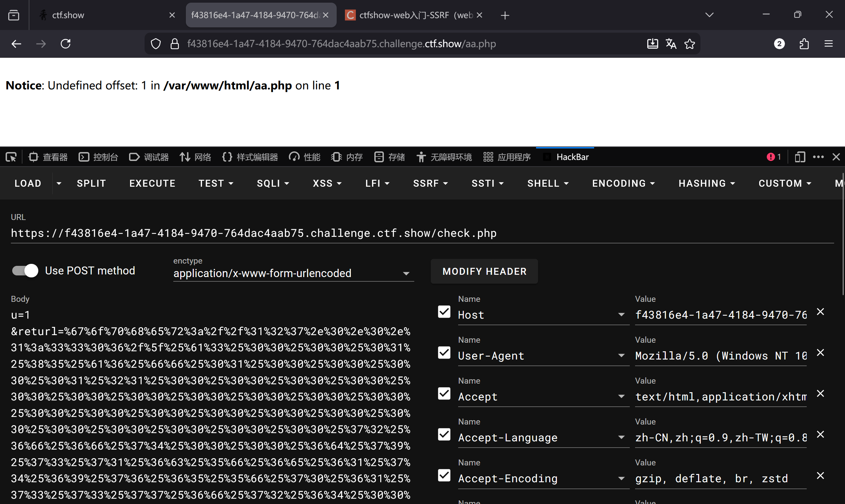Click the EXECUTE button
This screenshot has width=845, height=504.
pos(152,183)
